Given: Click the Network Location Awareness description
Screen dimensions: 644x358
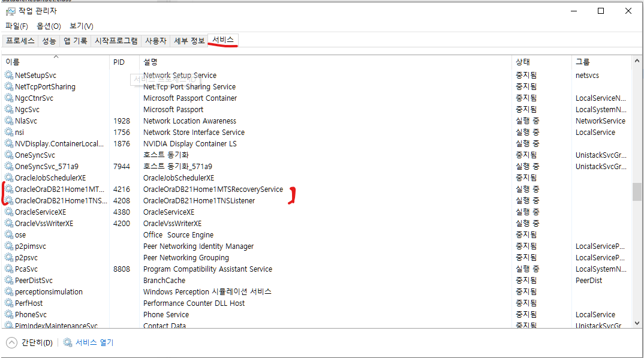Looking at the screenshot, I should tap(189, 121).
